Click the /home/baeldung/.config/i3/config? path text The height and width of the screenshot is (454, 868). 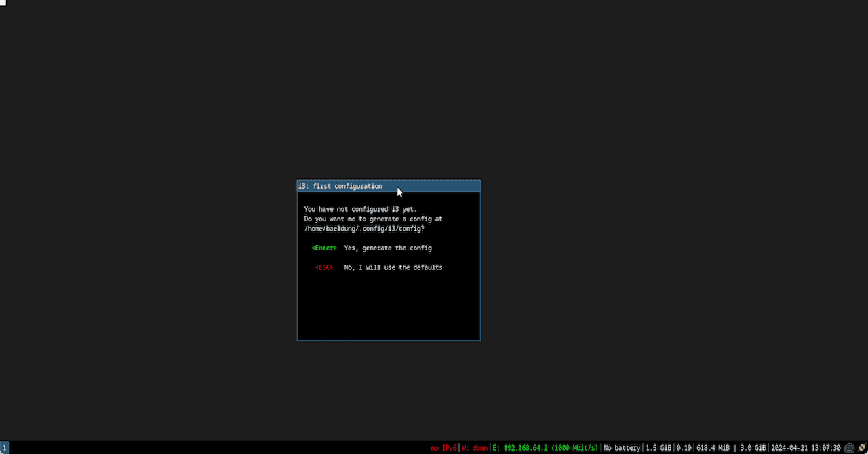pos(364,229)
